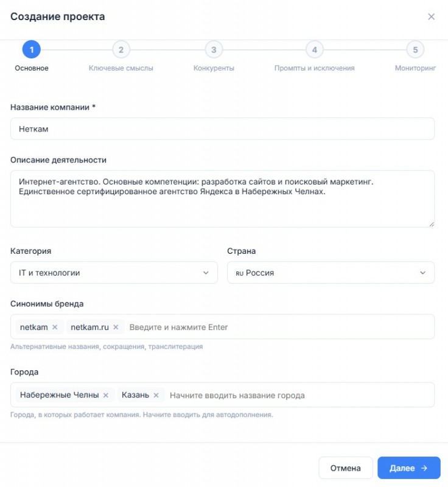Screen dimensions: 448x487
Task: Go to step 2 circle icon
Action: [x=121, y=50]
